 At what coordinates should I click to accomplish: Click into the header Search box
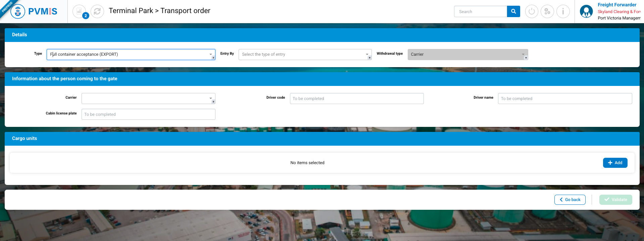[481, 11]
